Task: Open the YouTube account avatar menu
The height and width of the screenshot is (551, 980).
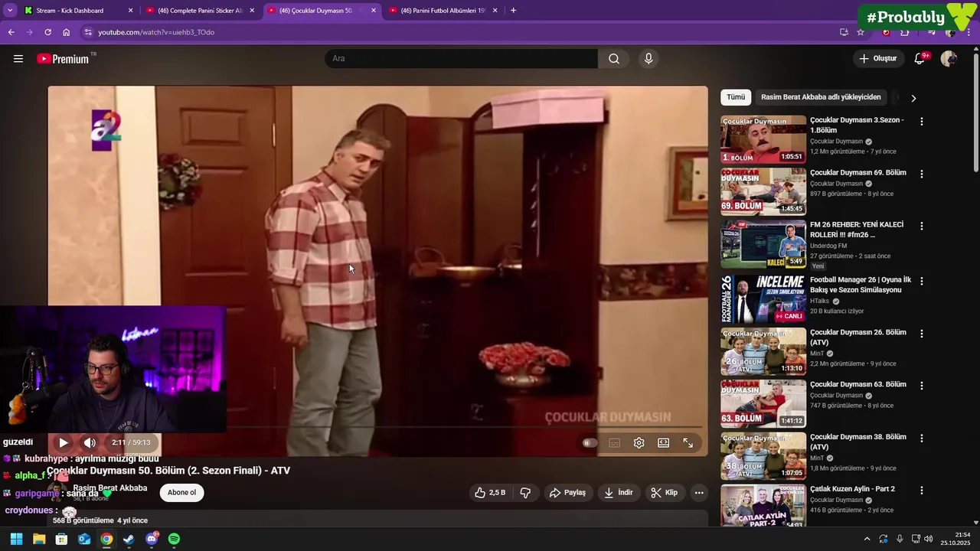Action: tap(949, 59)
